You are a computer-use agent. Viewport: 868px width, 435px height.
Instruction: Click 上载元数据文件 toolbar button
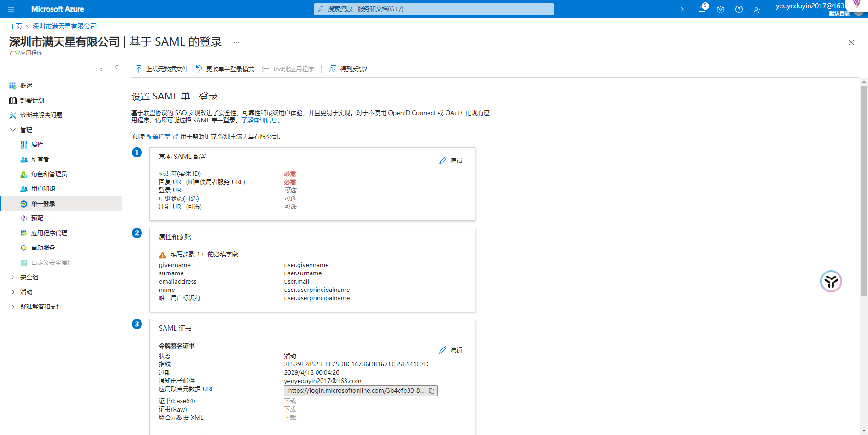(x=162, y=69)
